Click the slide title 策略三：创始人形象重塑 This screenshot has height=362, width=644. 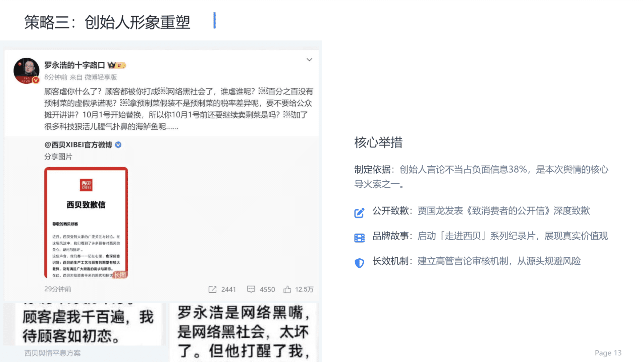click(107, 22)
